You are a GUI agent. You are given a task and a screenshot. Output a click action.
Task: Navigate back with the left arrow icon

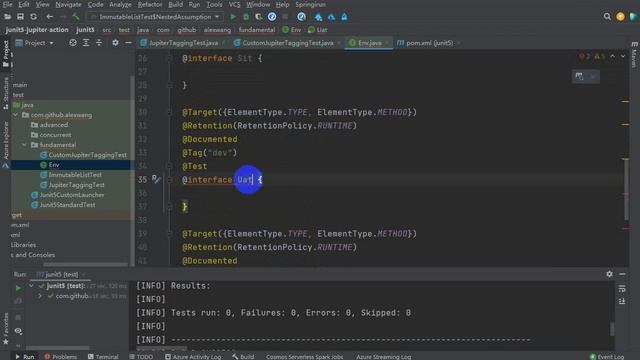[x=49, y=17]
